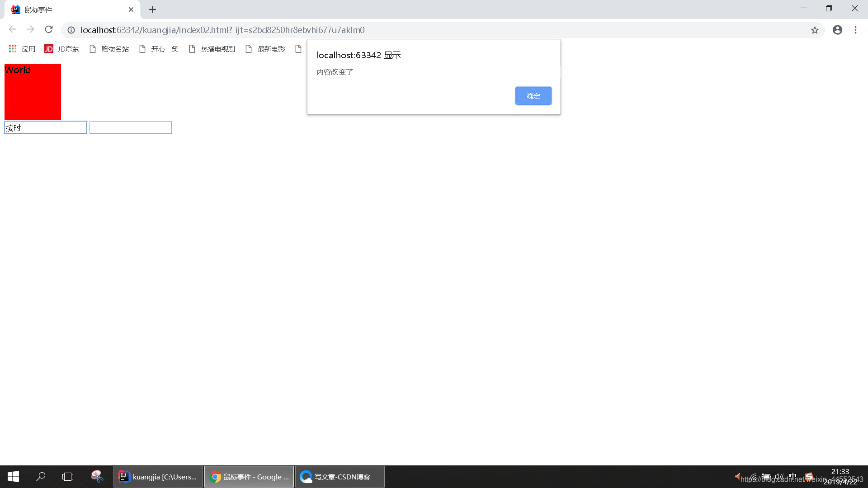Click the back navigation arrow
The image size is (868, 488).
[12, 30]
